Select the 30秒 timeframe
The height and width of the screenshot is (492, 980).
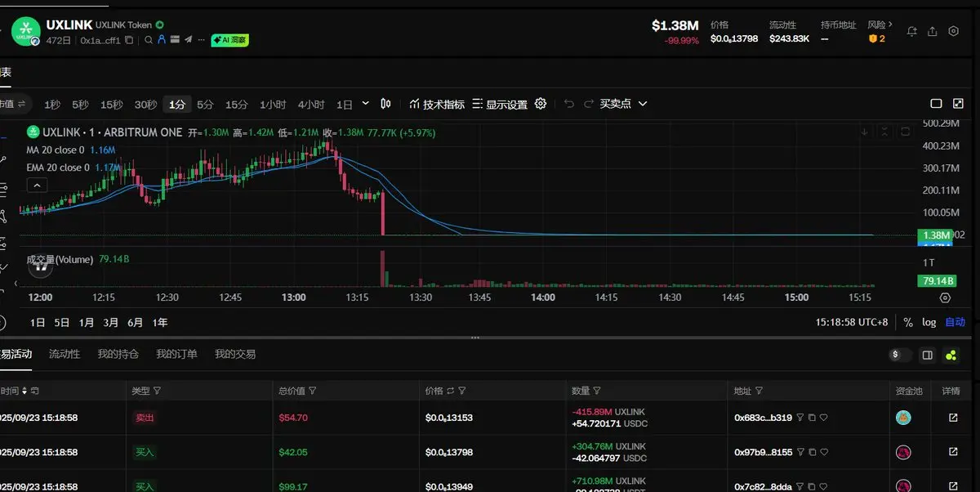tap(145, 105)
